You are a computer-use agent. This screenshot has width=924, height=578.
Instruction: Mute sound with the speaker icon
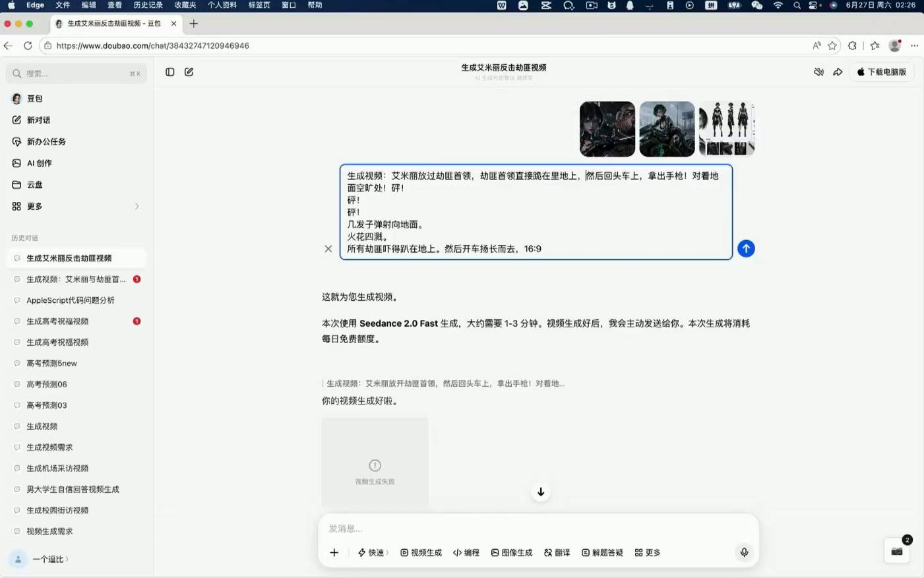click(x=818, y=72)
